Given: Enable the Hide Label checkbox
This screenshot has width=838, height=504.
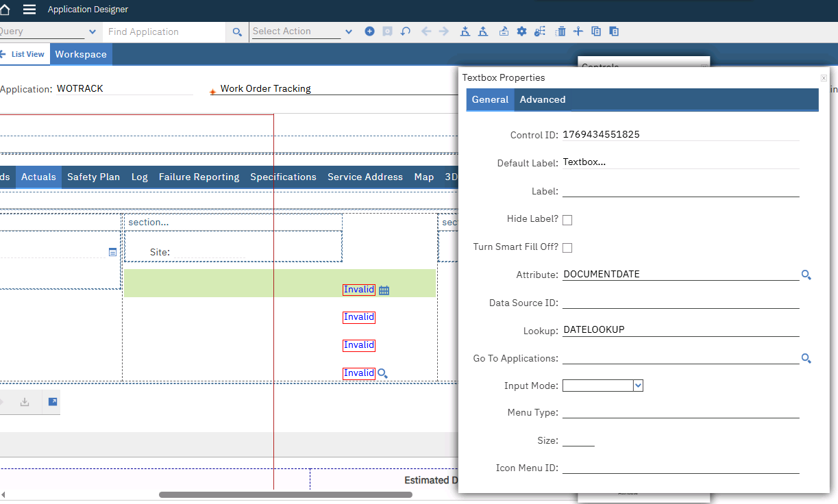Looking at the screenshot, I should click(x=567, y=220).
